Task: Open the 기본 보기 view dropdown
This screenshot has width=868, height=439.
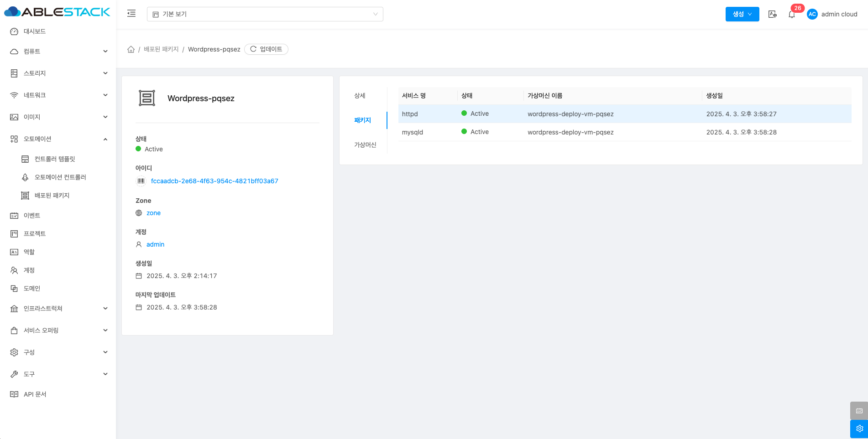Action: [265, 14]
